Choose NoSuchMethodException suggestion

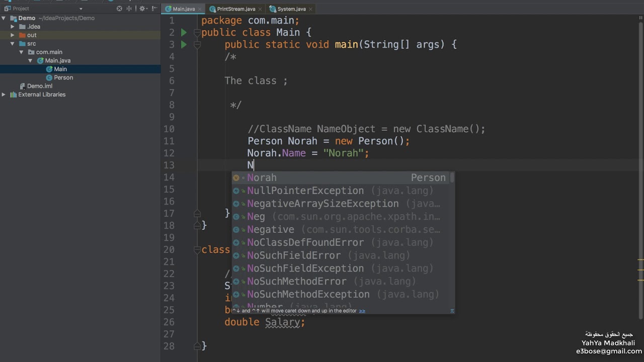coord(341,295)
